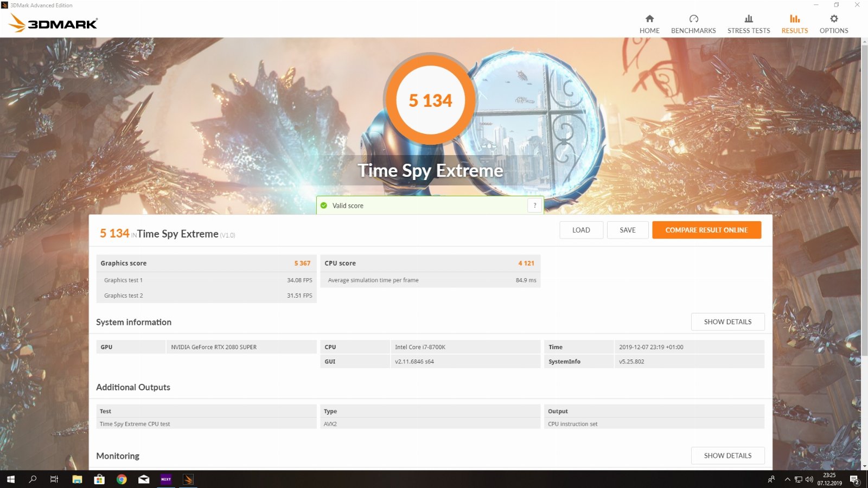Select the Results tab
The width and height of the screenshot is (868, 488).
tap(795, 24)
